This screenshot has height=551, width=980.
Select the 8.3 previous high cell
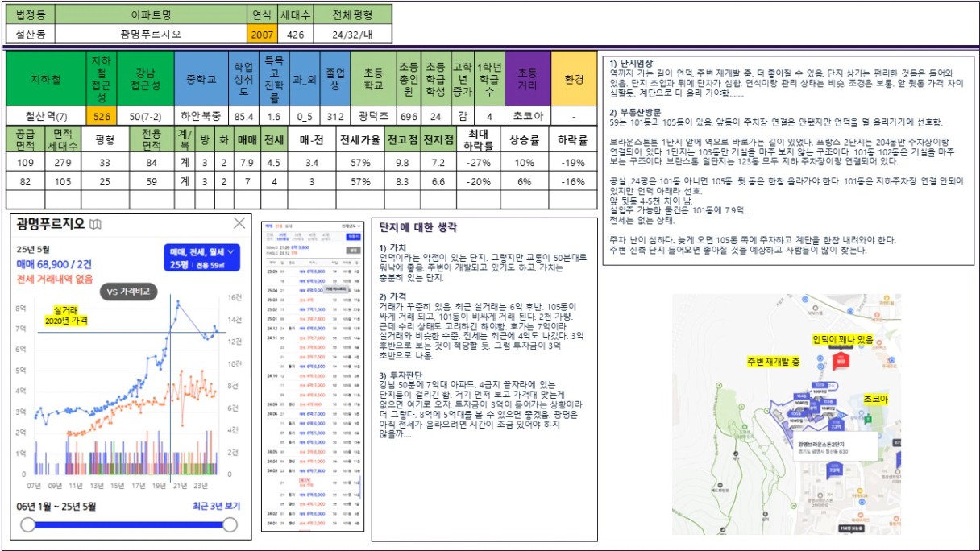[402, 182]
